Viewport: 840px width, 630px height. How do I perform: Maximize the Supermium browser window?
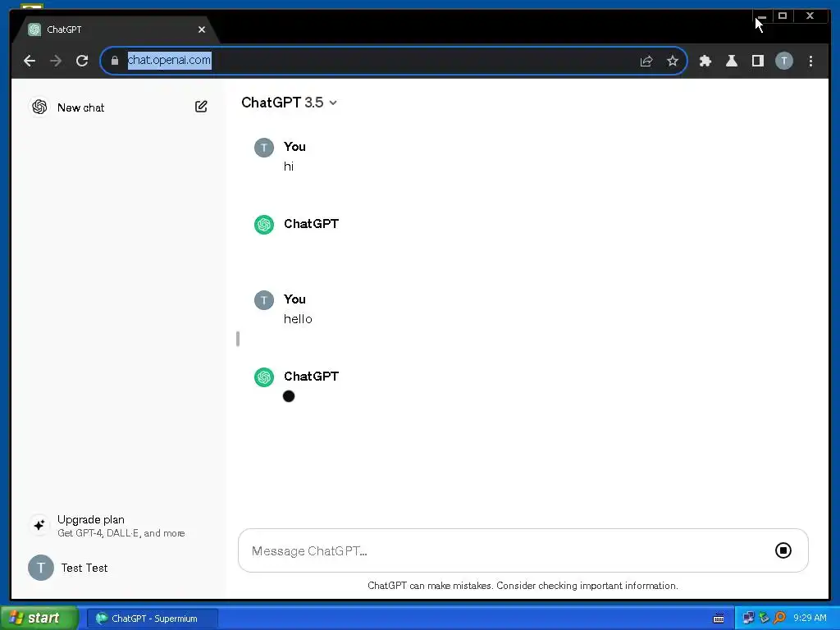pyautogui.click(x=782, y=16)
